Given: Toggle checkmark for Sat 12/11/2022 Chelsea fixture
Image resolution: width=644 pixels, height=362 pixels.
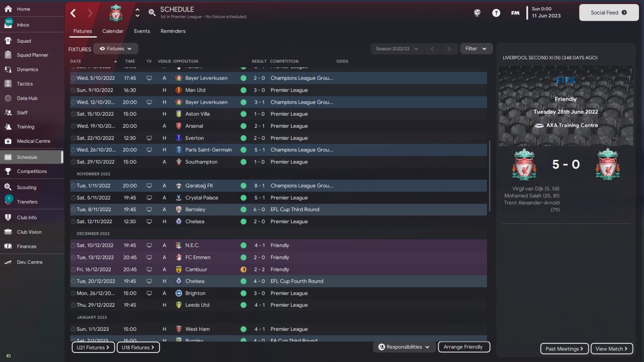Looking at the screenshot, I should click(x=73, y=222).
